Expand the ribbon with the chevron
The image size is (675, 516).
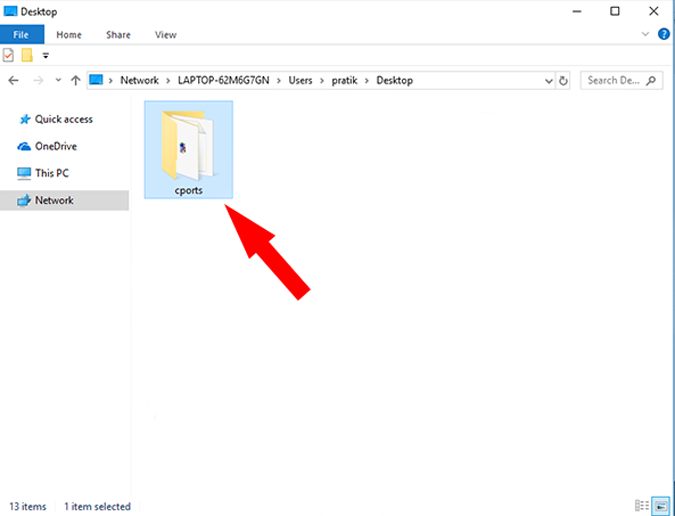[646, 34]
